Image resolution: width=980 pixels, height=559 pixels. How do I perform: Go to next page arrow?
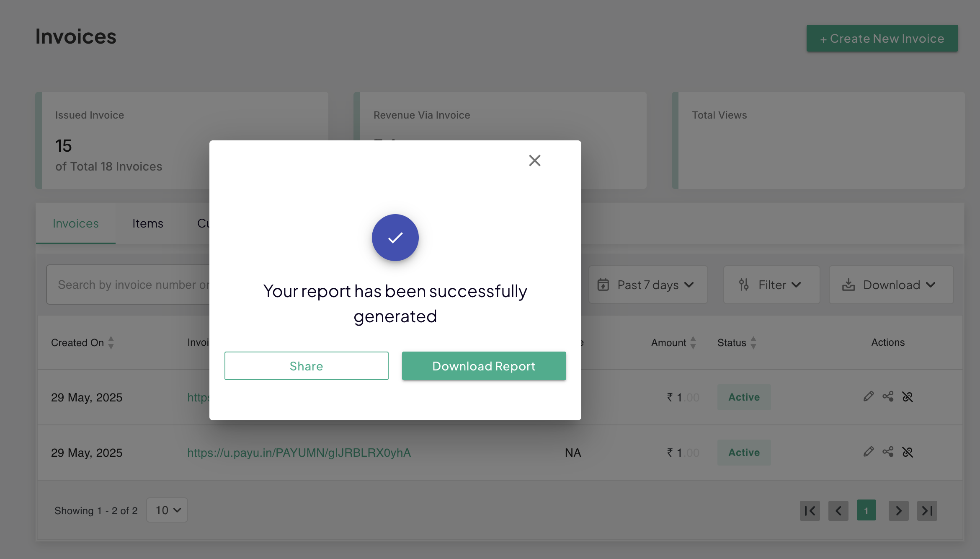click(x=898, y=510)
